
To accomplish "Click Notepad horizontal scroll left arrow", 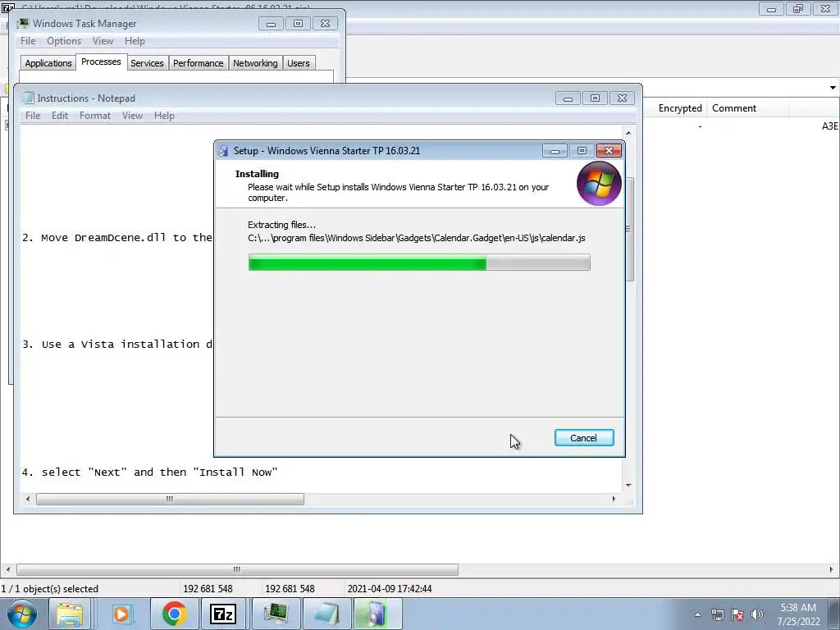I will tap(28, 499).
